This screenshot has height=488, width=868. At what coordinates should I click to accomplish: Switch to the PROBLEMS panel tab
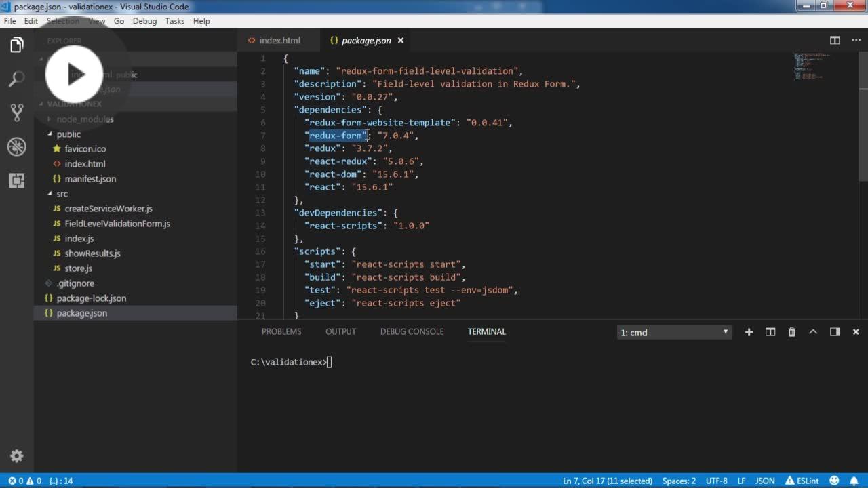coord(281,331)
